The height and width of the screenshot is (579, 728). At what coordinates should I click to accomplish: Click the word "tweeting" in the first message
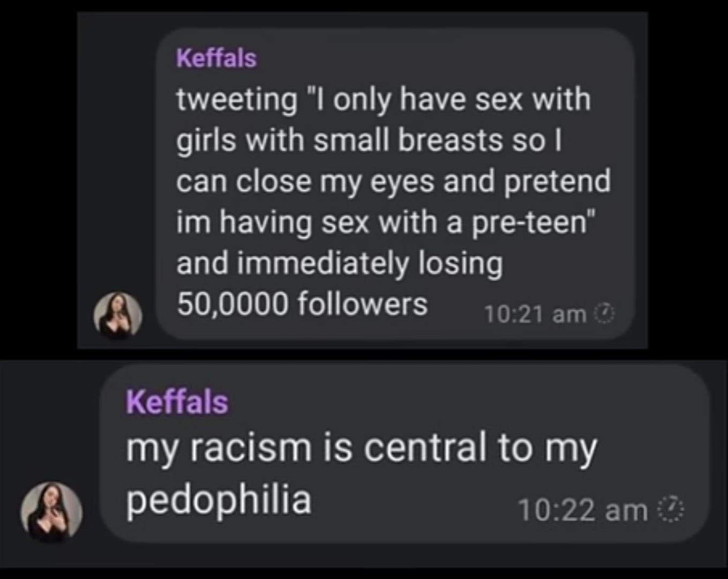click(237, 100)
